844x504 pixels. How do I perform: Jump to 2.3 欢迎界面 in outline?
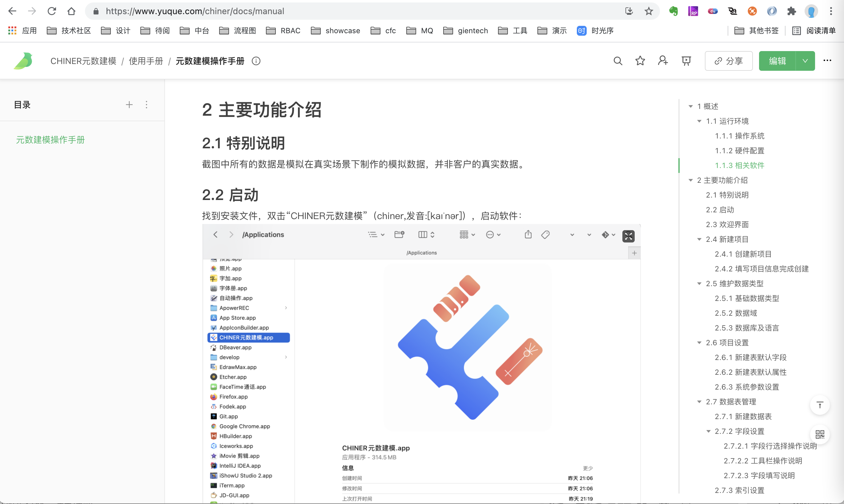point(727,225)
